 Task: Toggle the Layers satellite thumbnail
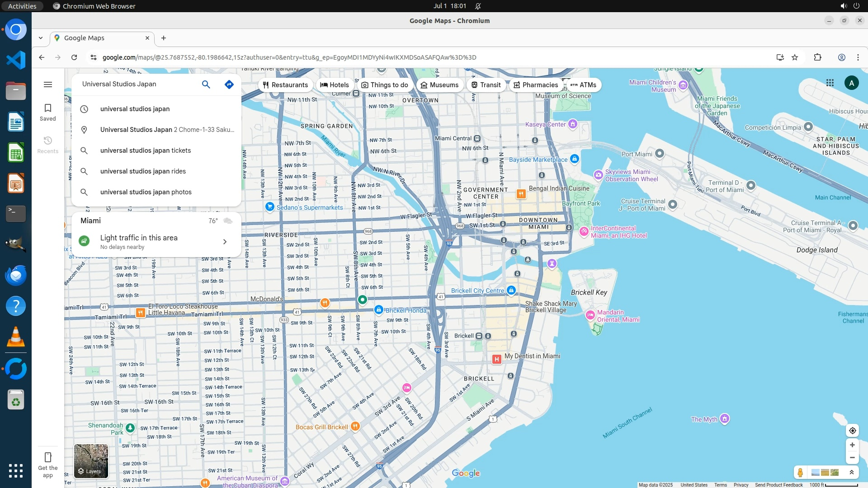91,460
